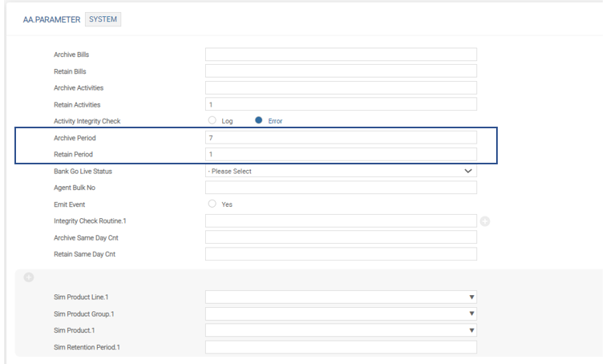Switch to the SYSTEM tab

[103, 19]
